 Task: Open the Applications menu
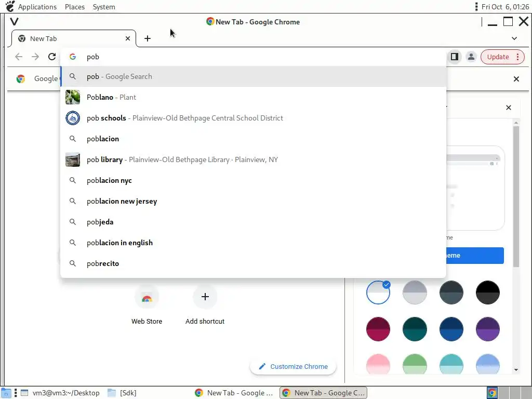[37, 7]
